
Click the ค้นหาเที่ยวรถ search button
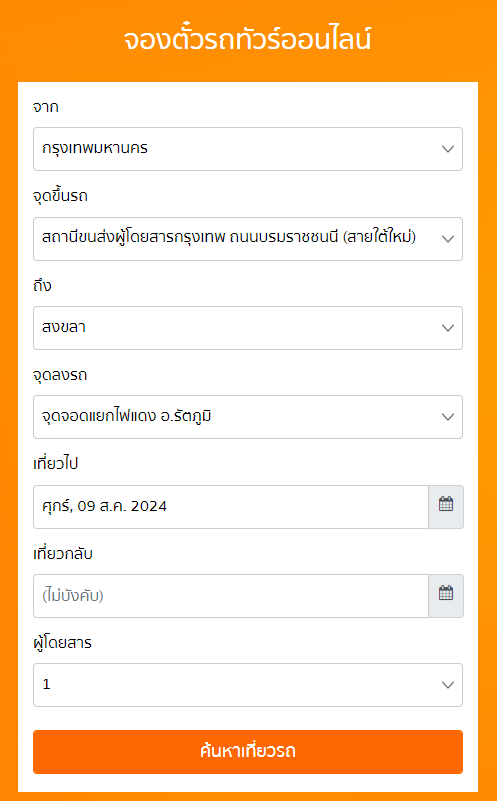pos(248,752)
